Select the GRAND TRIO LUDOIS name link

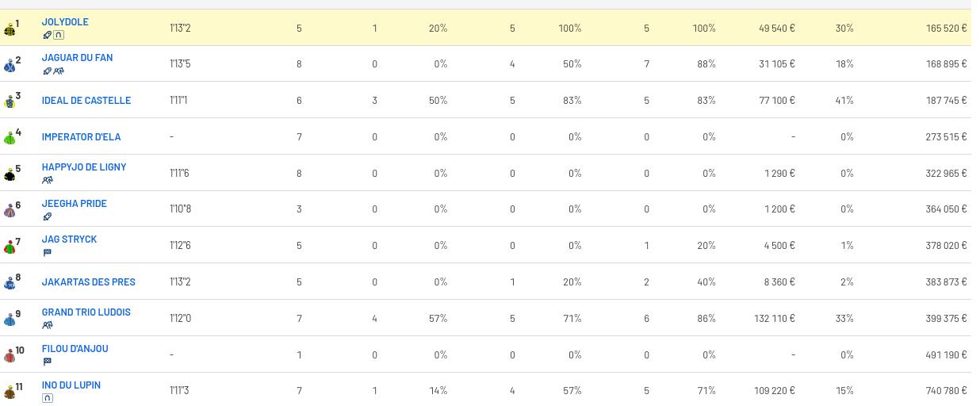tap(86, 312)
